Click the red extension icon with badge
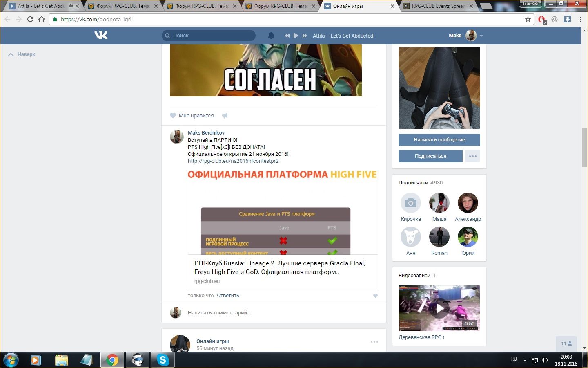Viewport: 588px width, 368px height. (542, 20)
